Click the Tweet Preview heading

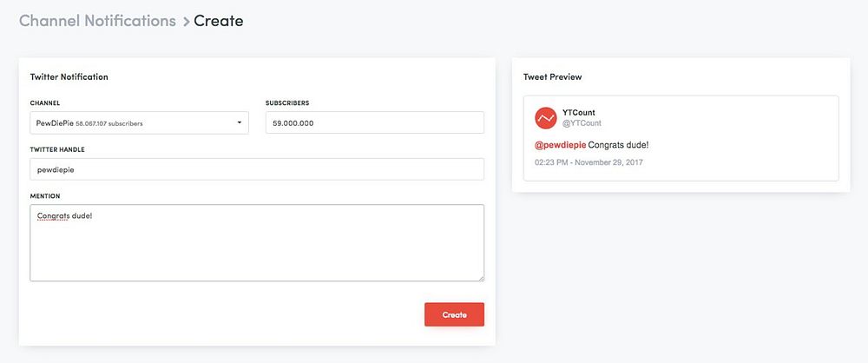click(x=552, y=77)
